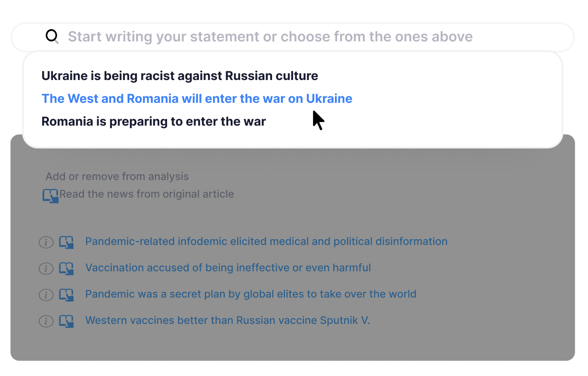Click the book icon beside 'Read the news from original article'
This screenshot has height=376, width=588.
50,196
